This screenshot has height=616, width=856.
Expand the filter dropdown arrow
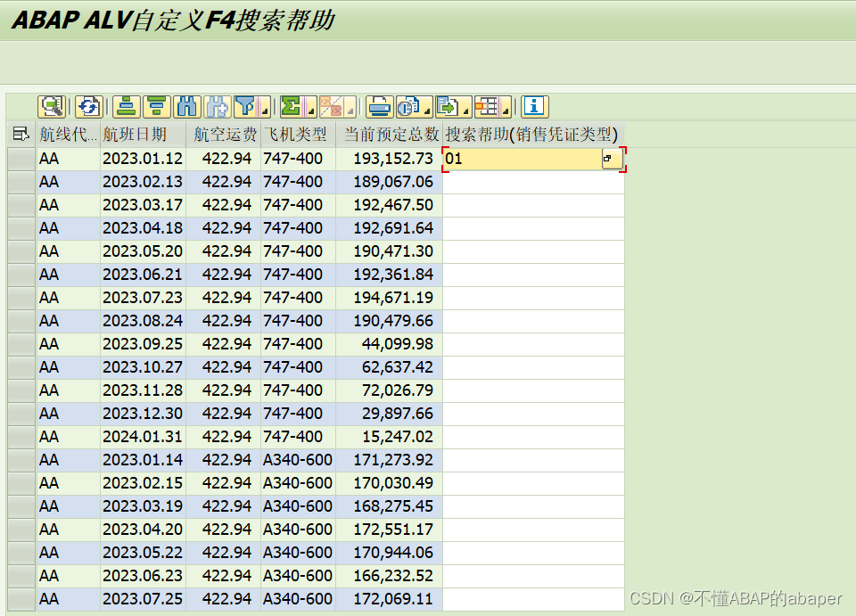[x=266, y=111]
